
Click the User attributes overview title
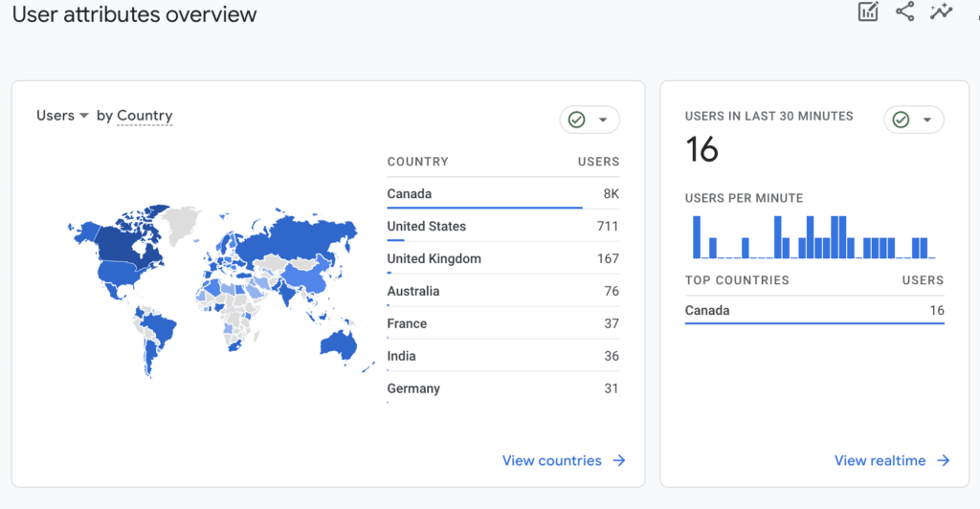pos(134,13)
